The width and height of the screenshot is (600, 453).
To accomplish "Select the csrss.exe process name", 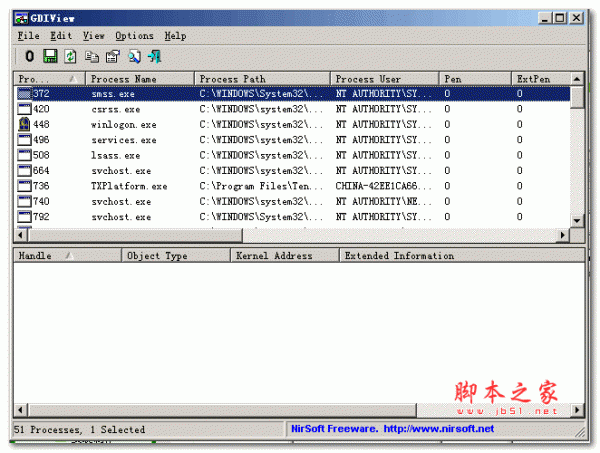I will tap(116, 109).
